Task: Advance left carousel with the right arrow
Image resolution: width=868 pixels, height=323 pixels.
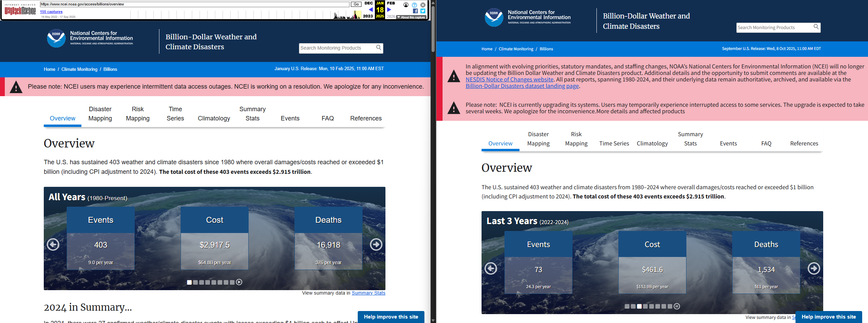Action: click(x=376, y=244)
